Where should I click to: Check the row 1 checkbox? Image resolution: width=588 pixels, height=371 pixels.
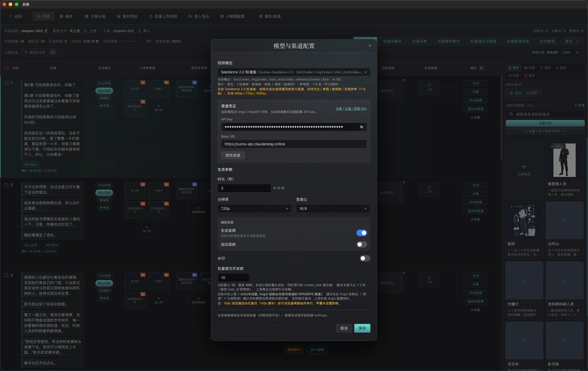(x=6, y=83)
